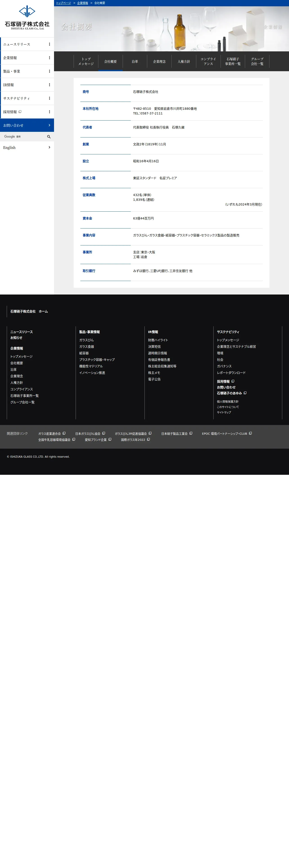289x868 pixels.
Task: Select the 人権方針 tab
Action: pos(184,61)
